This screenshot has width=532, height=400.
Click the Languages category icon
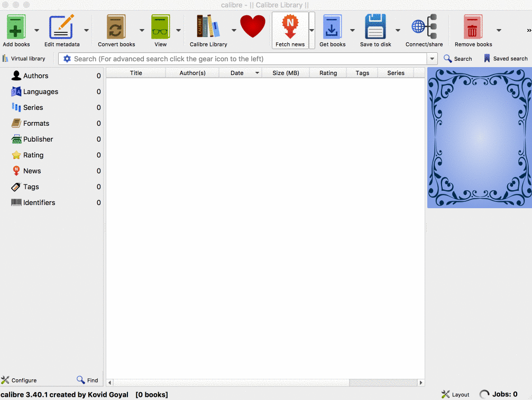pyautogui.click(x=16, y=91)
